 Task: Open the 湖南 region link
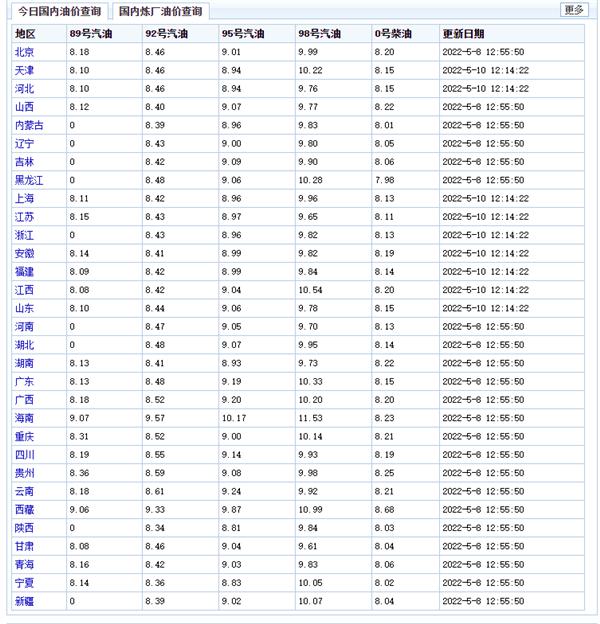tap(24, 363)
